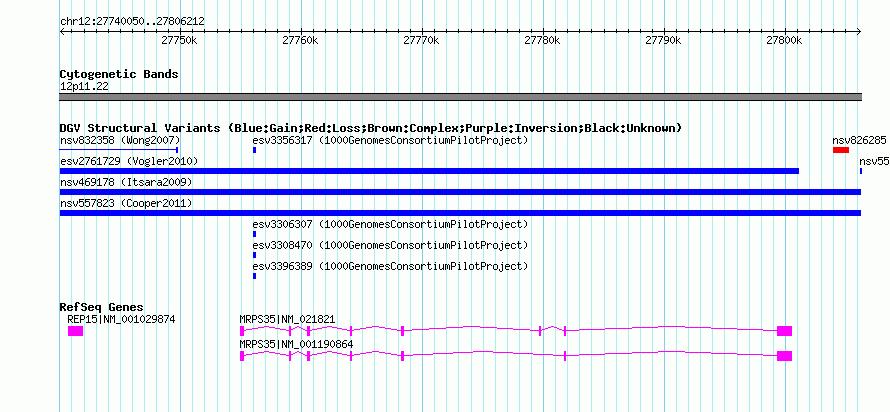Click the esv3306307 variant label
The height and width of the screenshot is (412, 890).
pyautogui.click(x=391, y=224)
